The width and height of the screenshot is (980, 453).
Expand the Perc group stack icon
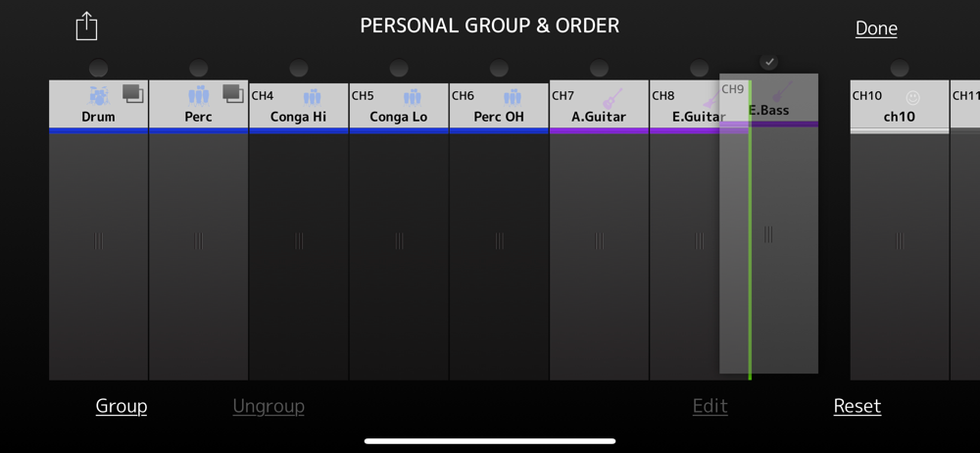pyautogui.click(x=233, y=94)
